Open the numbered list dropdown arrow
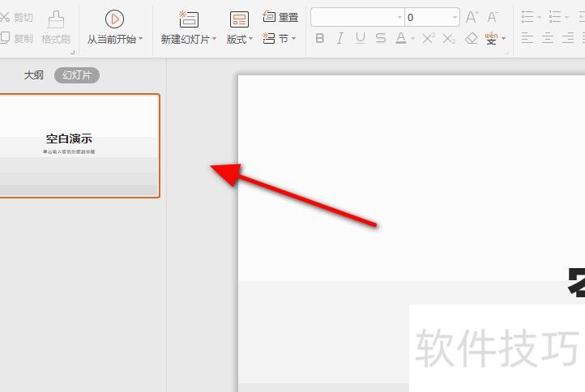585x392 pixels. coord(566,17)
